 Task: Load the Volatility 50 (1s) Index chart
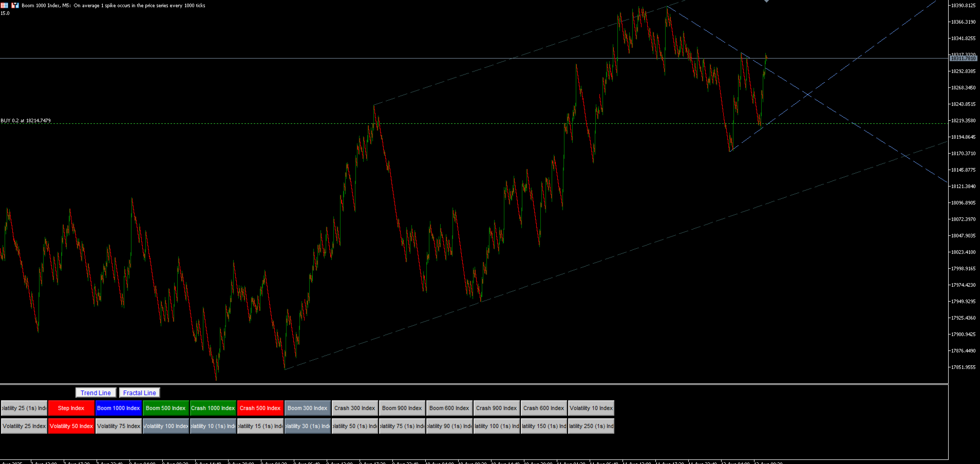pos(355,426)
